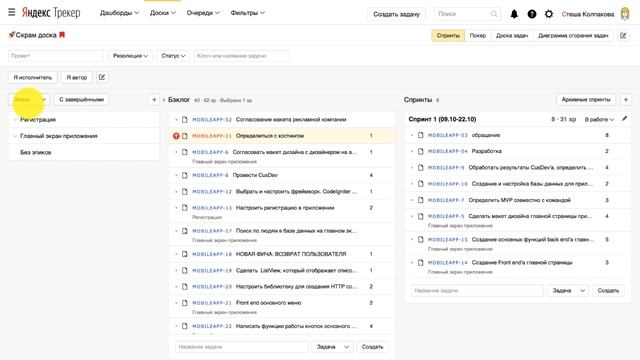Open Резолюция filter dropdown
The image size is (640, 360).
click(x=130, y=56)
